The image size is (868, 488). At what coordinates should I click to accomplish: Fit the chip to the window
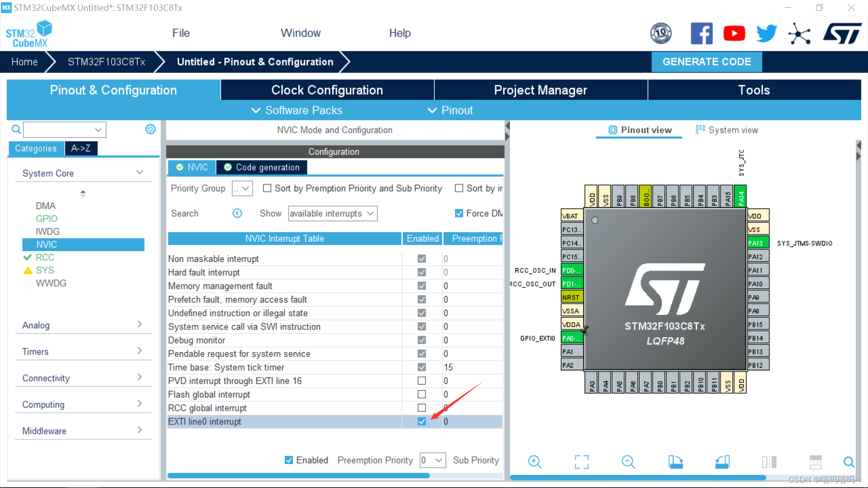point(582,461)
